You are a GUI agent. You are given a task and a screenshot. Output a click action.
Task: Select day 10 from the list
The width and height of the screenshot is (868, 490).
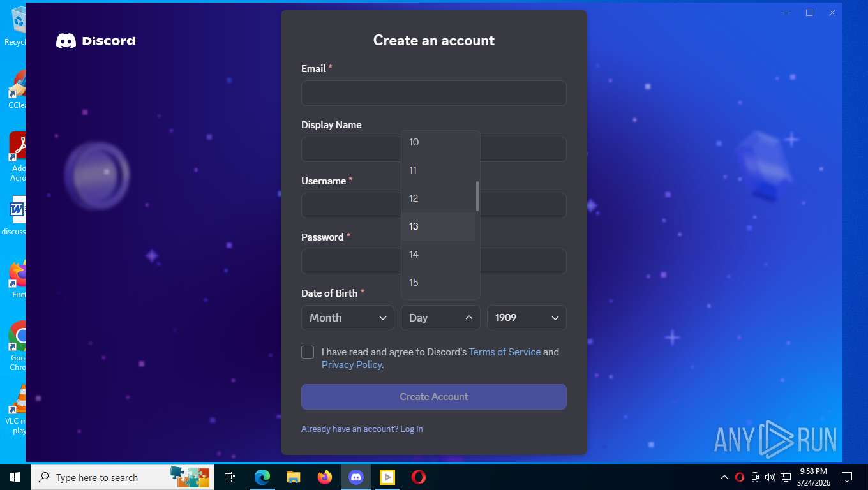[438, 142]
